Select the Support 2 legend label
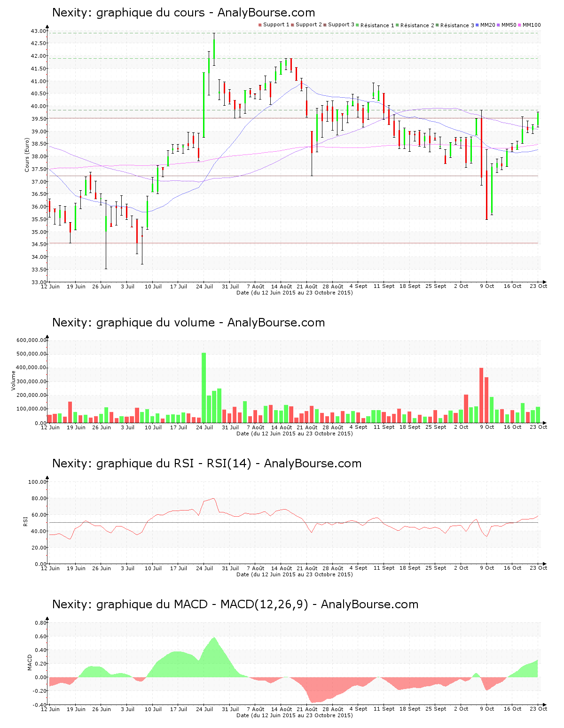Screen dimensions: 564x728 click(309, 25)
